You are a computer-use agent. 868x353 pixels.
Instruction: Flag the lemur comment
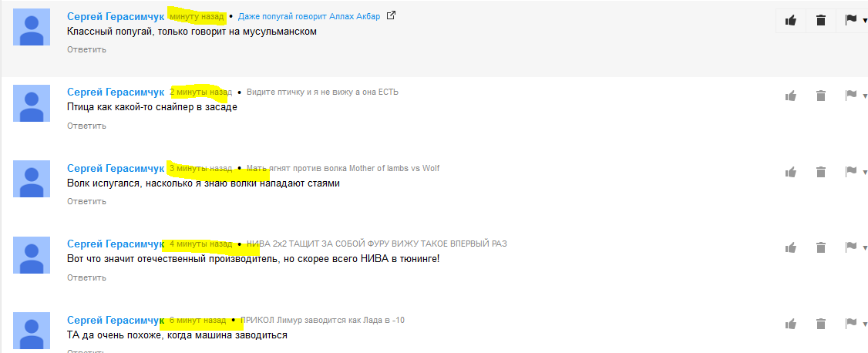pyautogui.click(x=850, y=323)
